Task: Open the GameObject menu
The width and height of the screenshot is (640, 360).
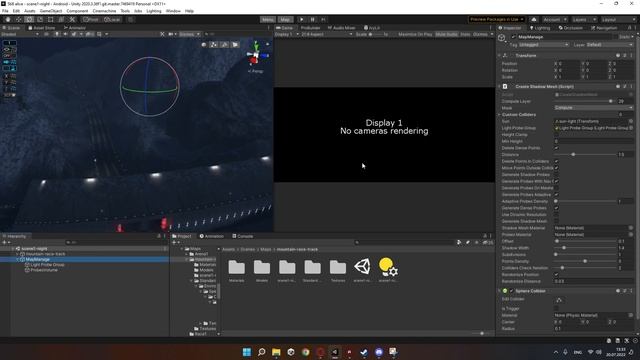Action: point(51,11)
